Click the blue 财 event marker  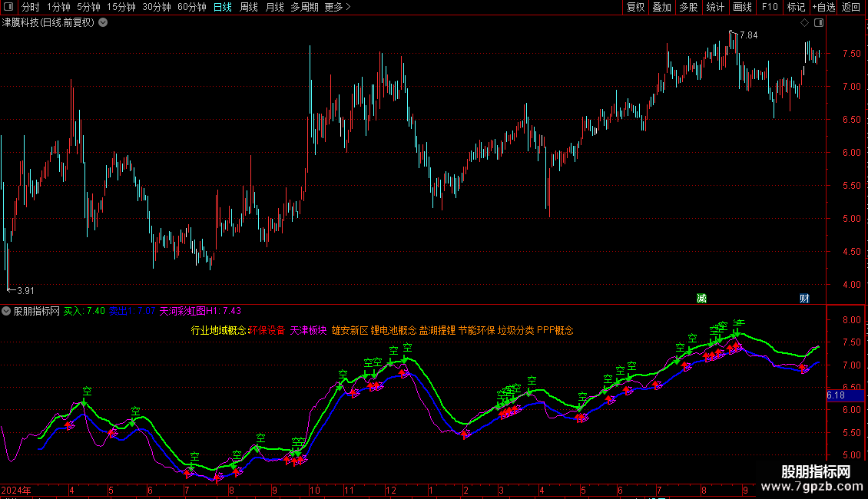click(804, 299)
